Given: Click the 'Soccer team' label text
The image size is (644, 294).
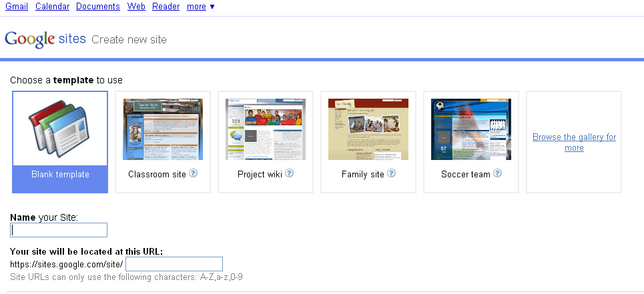Looking at the screenshot, I should click(465, 174).
